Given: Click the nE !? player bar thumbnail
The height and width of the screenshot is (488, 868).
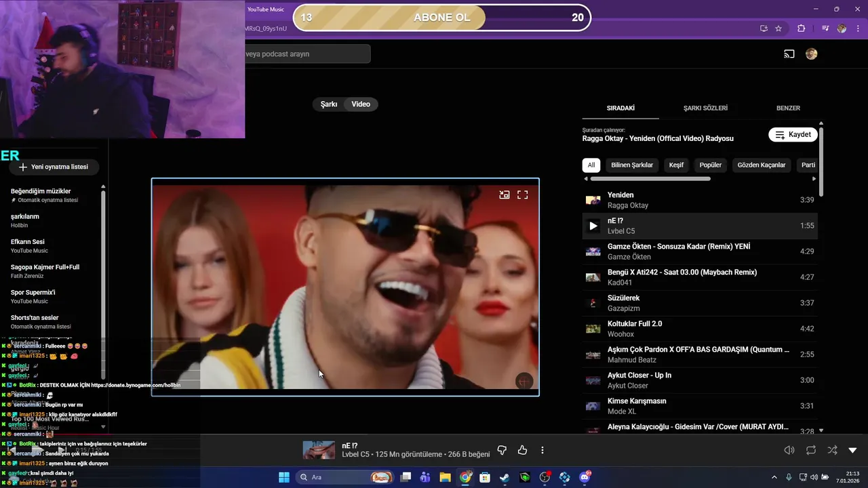Looking at the screenshot, I should tap(319, 450).
